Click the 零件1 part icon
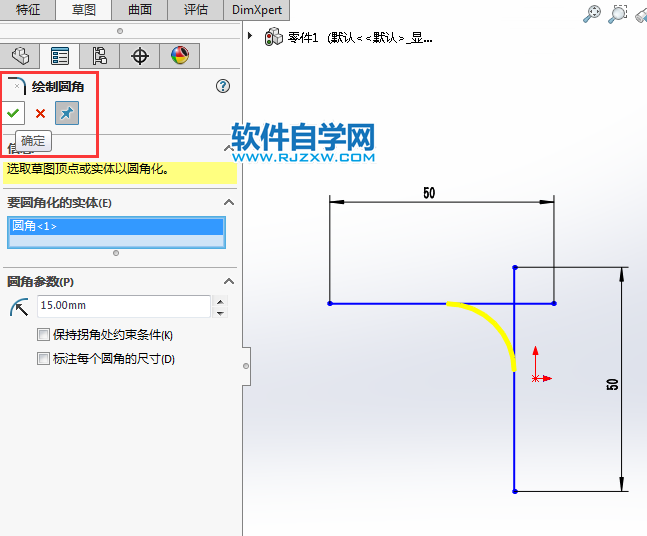647x536 pixels. pos(273,37)
